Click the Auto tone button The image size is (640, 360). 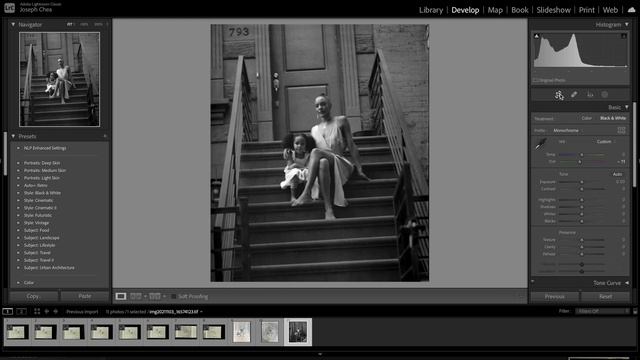[617, 174]
